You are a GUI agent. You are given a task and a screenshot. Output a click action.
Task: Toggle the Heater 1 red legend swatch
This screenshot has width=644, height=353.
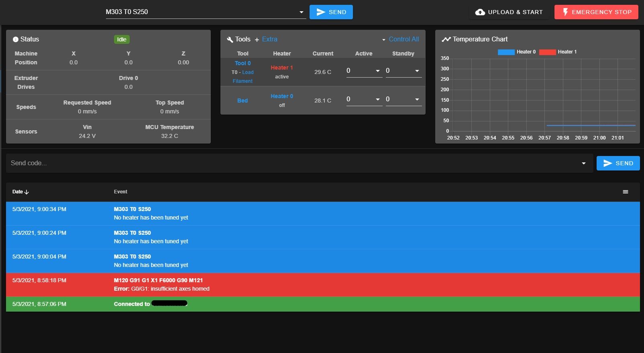point(547,52)
